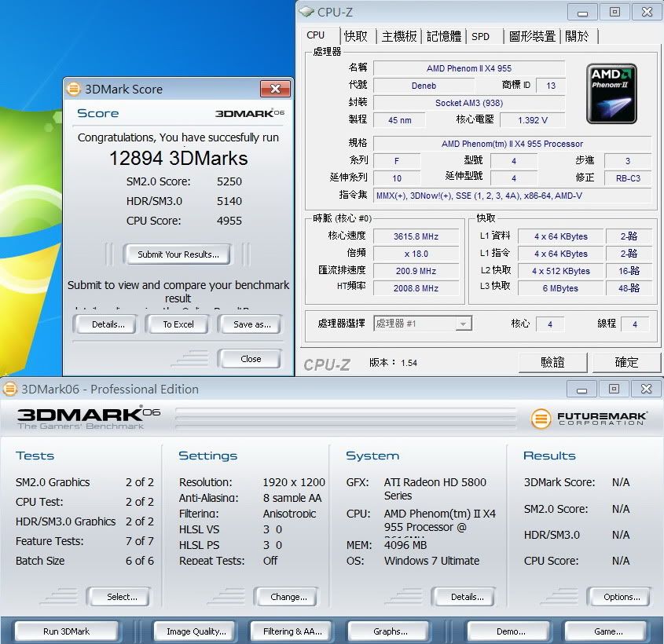664x644 pixels.
Task: Click the AMD Phenom II logo image
Action: pos(611,94)
